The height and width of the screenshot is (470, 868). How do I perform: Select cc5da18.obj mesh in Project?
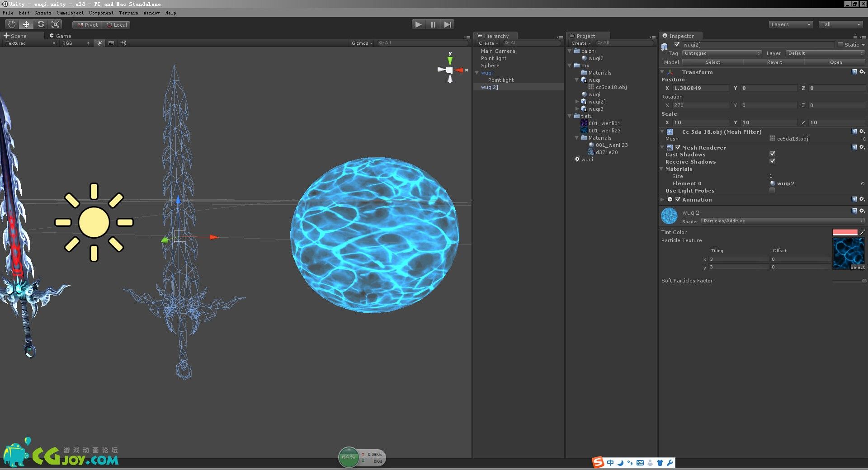tap(611, 87)
